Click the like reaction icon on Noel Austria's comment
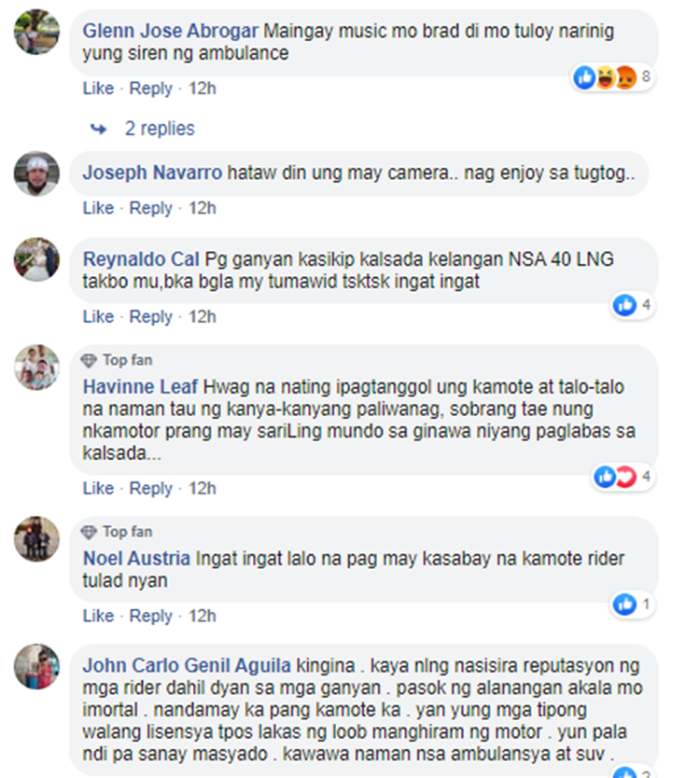The width and height of the screenshot is (700, 778). click(624, 604)
